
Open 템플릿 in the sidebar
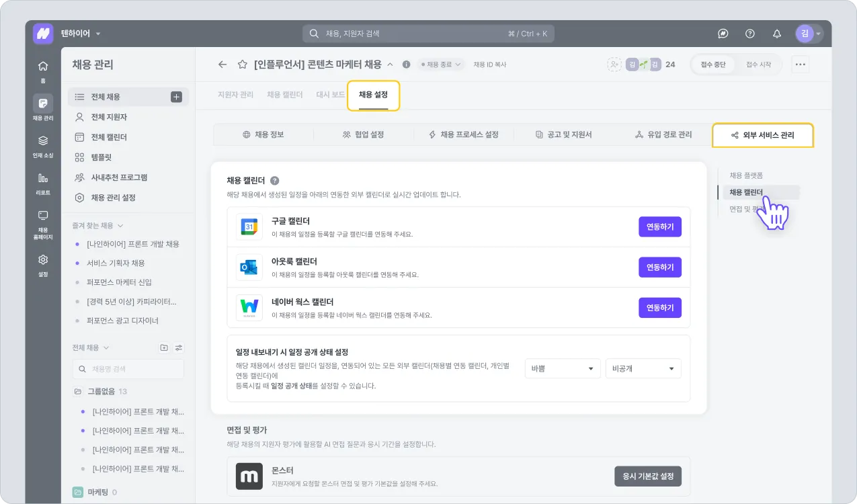tap(128, 157)
